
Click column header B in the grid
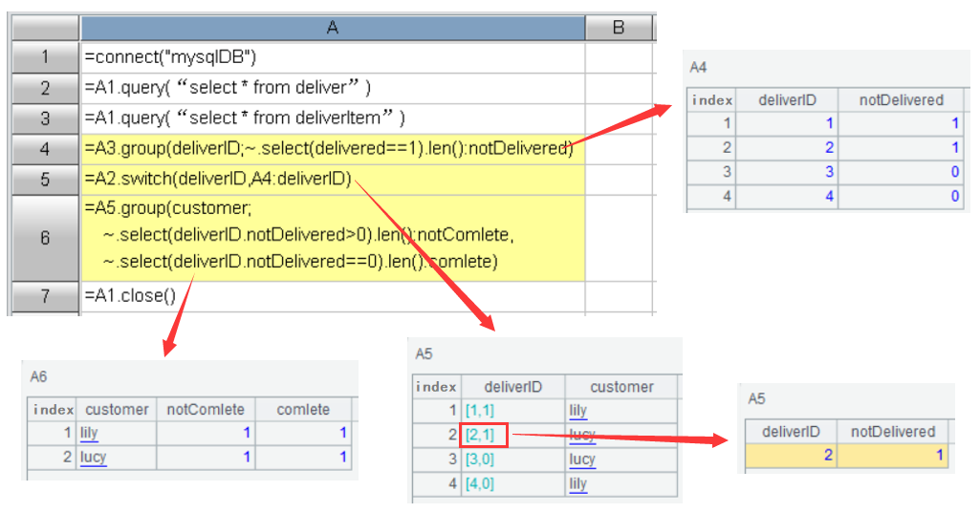(x=618, y=28)
